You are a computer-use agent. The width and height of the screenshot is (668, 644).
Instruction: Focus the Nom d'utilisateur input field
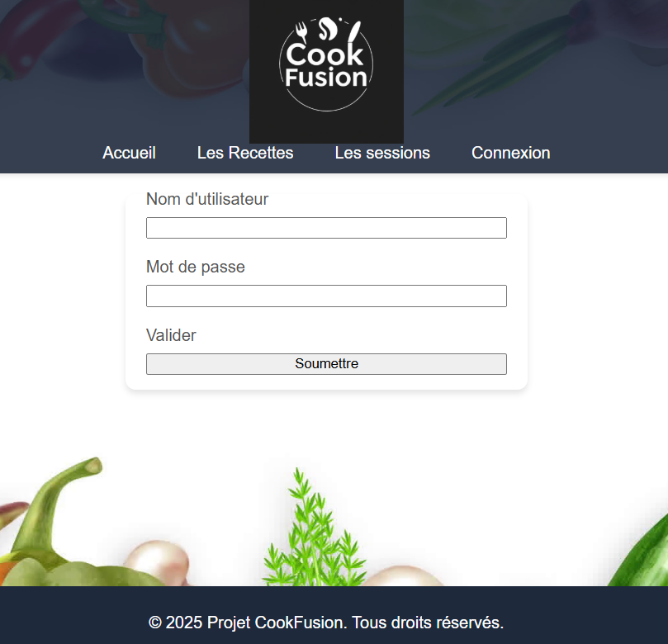pyautogui.click(x=326, y=228)
